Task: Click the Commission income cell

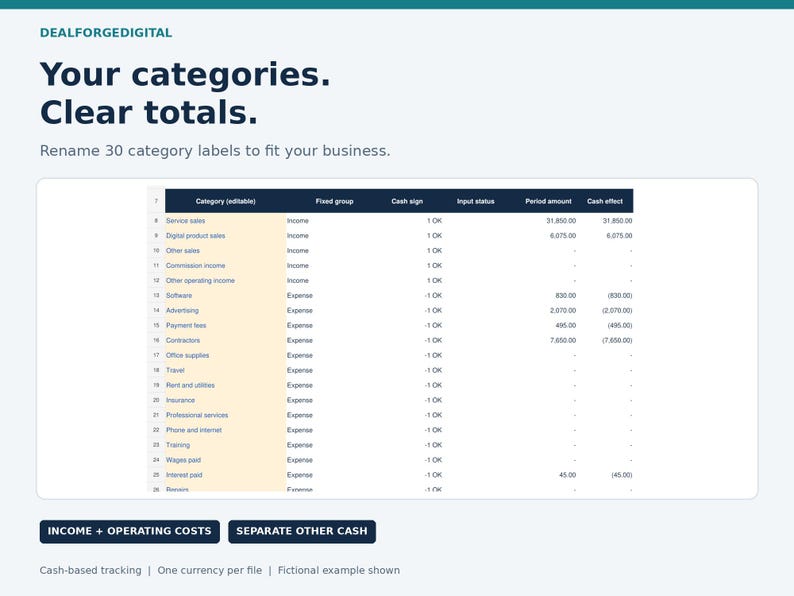Action: click(225, 265)
